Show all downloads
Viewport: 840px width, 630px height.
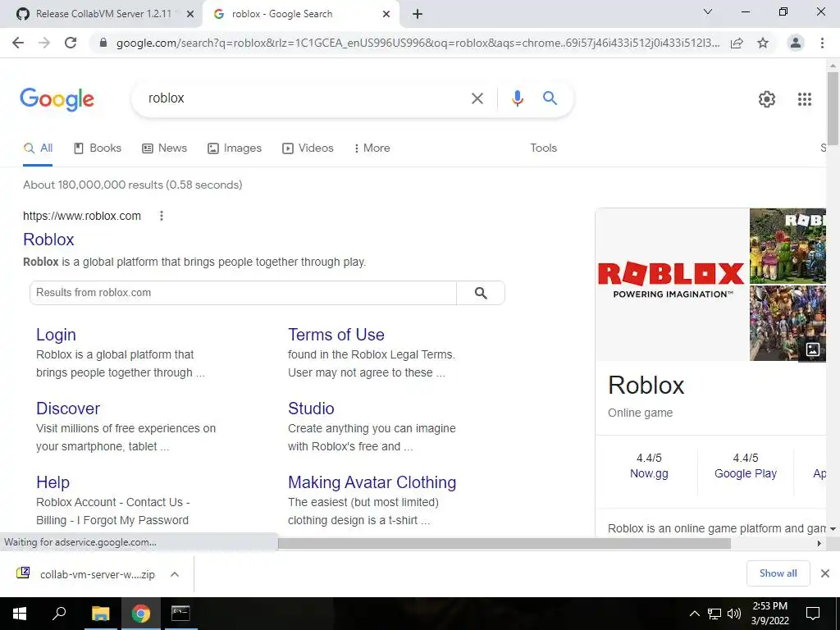(778, 573)
